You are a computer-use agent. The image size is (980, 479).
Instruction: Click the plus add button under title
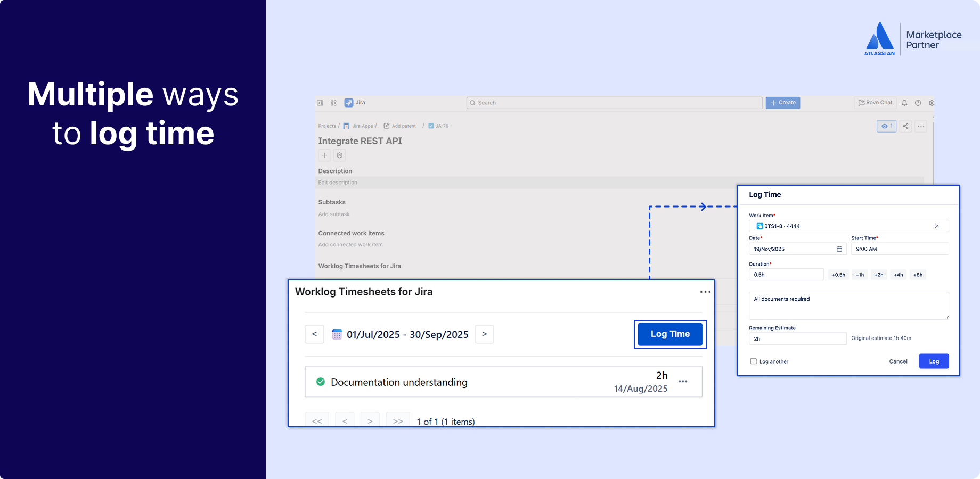point(324,155)
